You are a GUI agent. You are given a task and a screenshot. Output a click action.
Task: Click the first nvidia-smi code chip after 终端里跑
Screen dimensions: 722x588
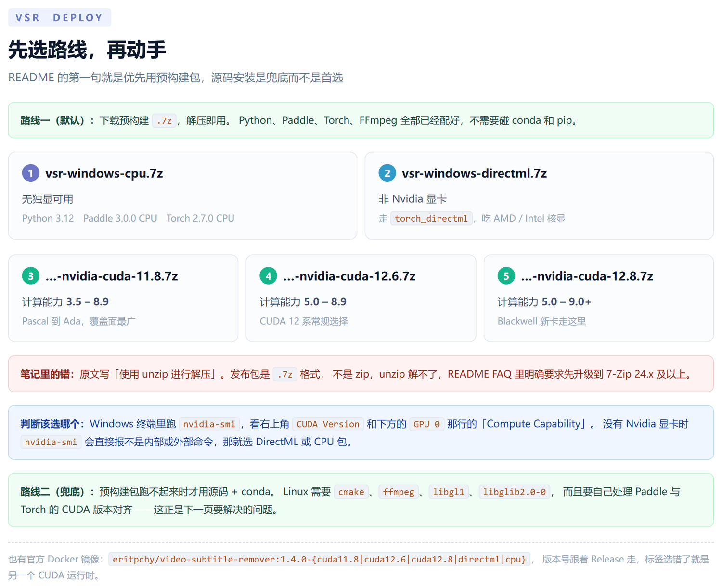(x=209, y=424)
